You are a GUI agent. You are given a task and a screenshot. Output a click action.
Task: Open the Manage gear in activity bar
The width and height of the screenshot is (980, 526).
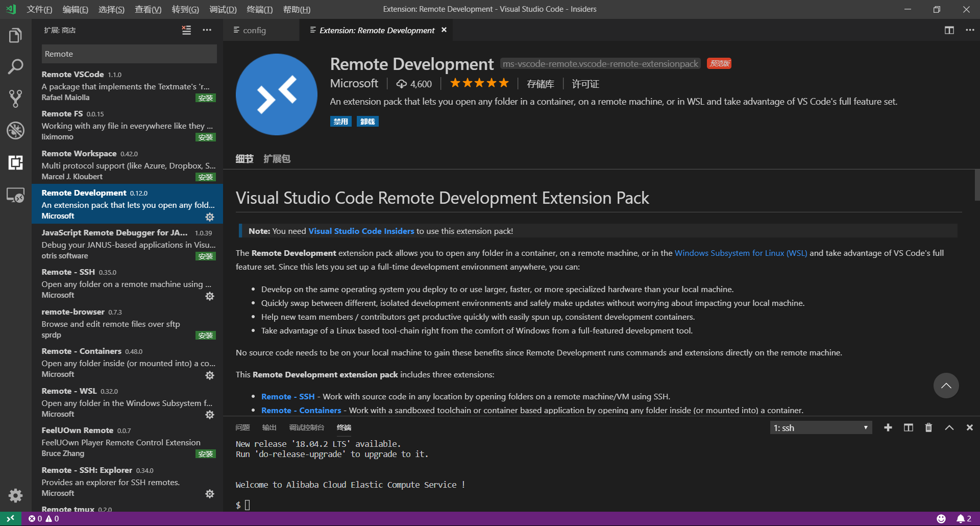pos(15,495)
